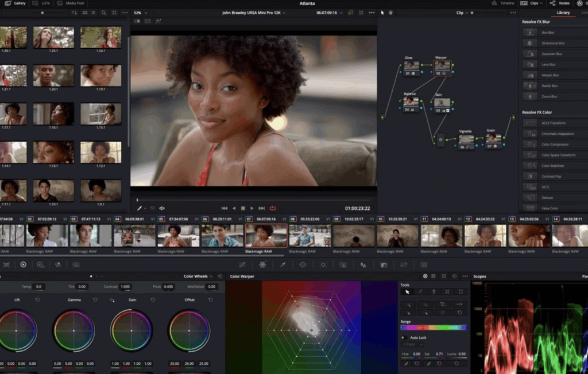Click the qualifier picker icon below viewer
The width and height of the screenshot is (588, 374).
(x=140, y=208)
